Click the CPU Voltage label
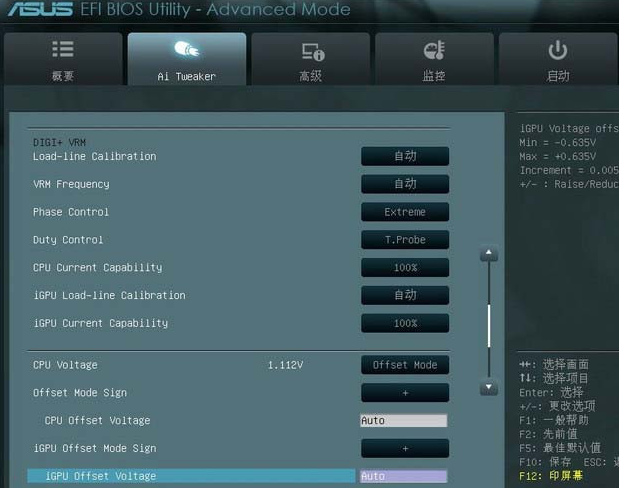 (65, 365)
